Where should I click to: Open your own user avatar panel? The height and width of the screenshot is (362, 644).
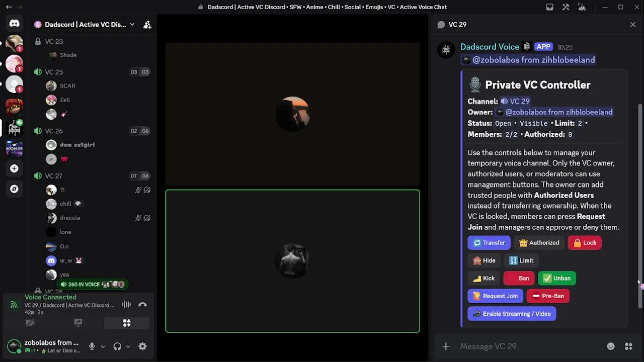click(14, 346)
